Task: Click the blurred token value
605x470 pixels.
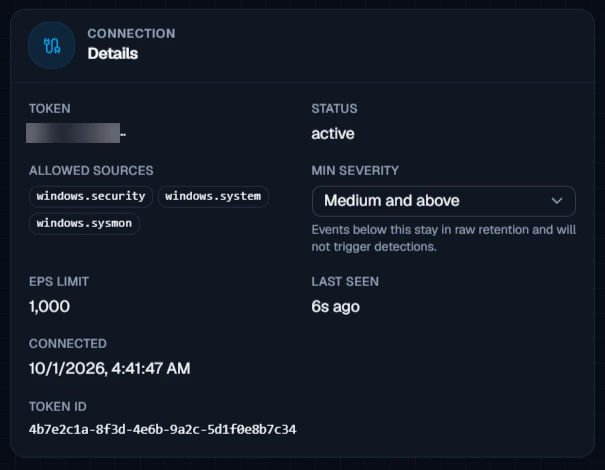Action: pyautogui.click(x=73, y=133)
